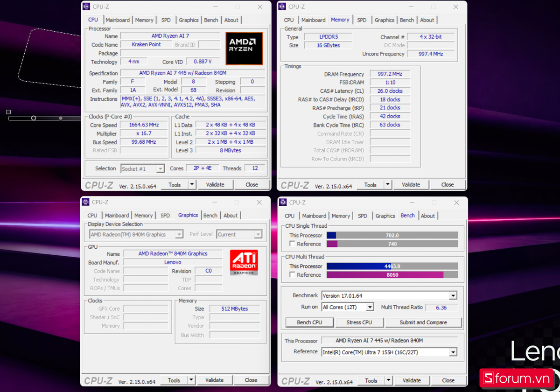Minimize the CPU-Z window showing CPU tab
Screen dimensions: 560x392
pos(215,7)
